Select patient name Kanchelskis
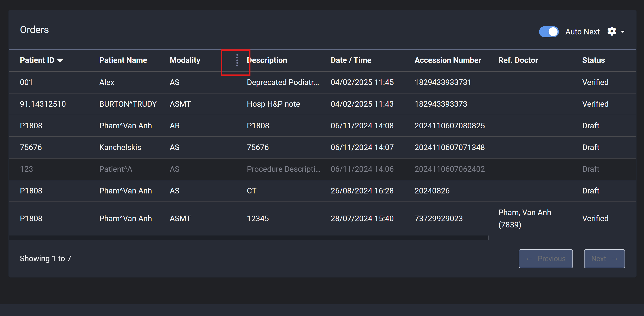Image resolution: width=644 pixels, height=316 pixels. 120,148
